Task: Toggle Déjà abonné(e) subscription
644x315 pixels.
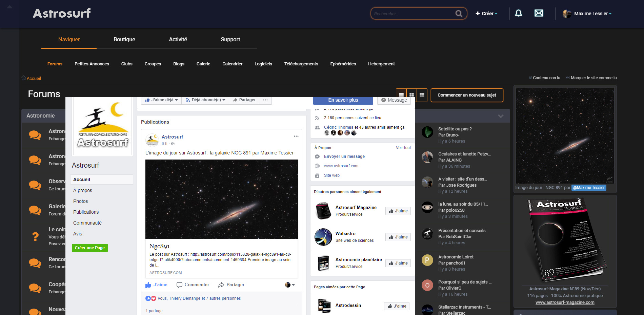Action: 205,100
